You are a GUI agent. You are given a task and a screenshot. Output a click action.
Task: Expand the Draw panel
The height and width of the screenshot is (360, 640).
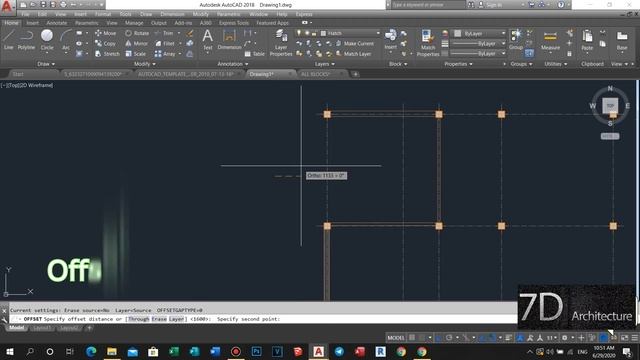pos(46,64)
